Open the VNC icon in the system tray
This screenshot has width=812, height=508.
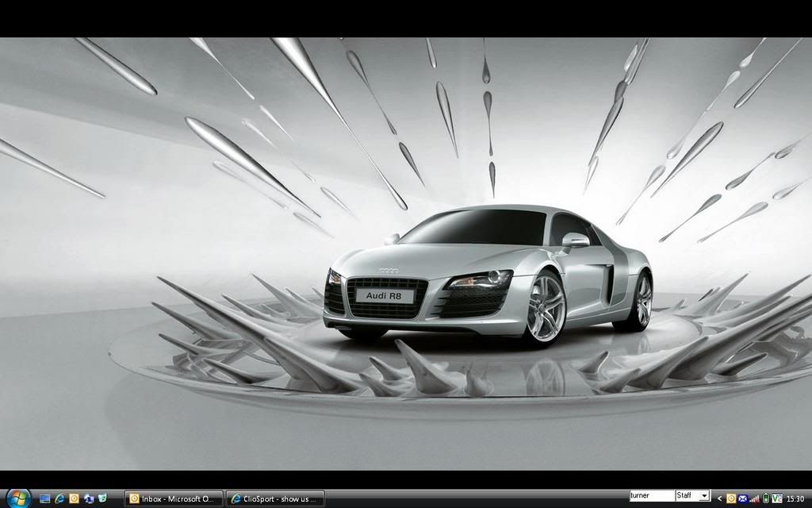click(777, 499)
